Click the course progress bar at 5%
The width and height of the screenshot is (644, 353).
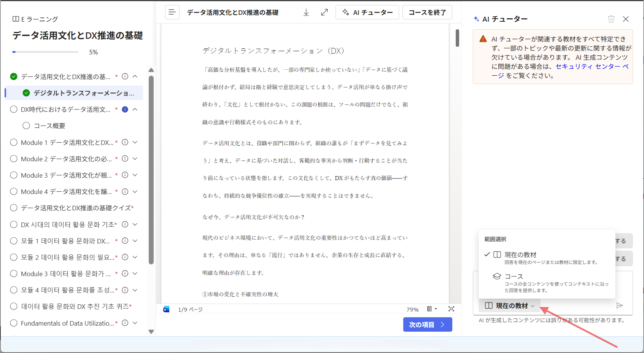coord(45,52)
